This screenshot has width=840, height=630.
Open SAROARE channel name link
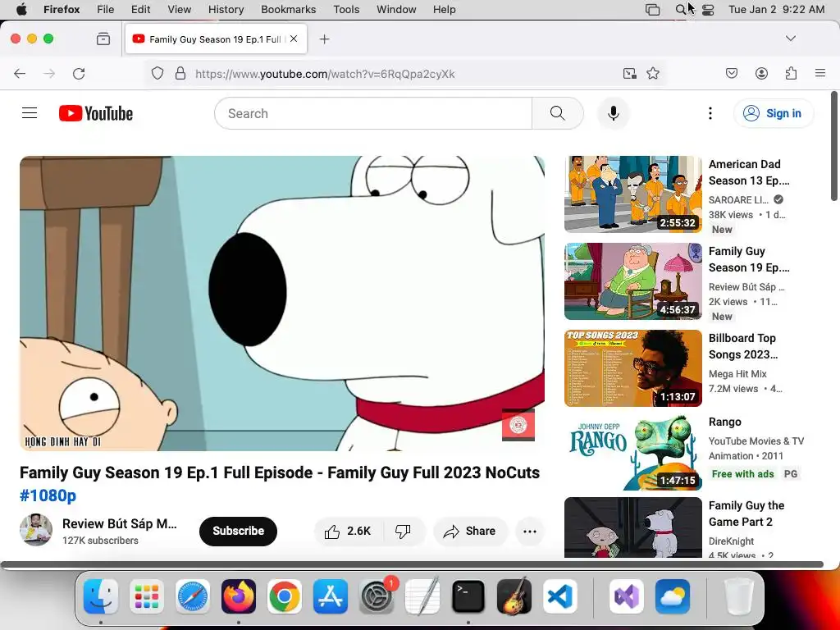(x=738, y=200)
